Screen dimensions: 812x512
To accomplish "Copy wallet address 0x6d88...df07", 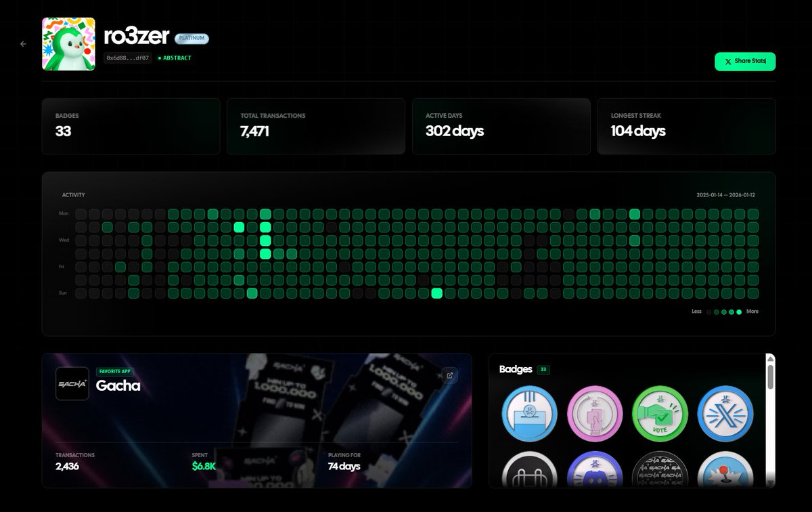I will point(128,58).
